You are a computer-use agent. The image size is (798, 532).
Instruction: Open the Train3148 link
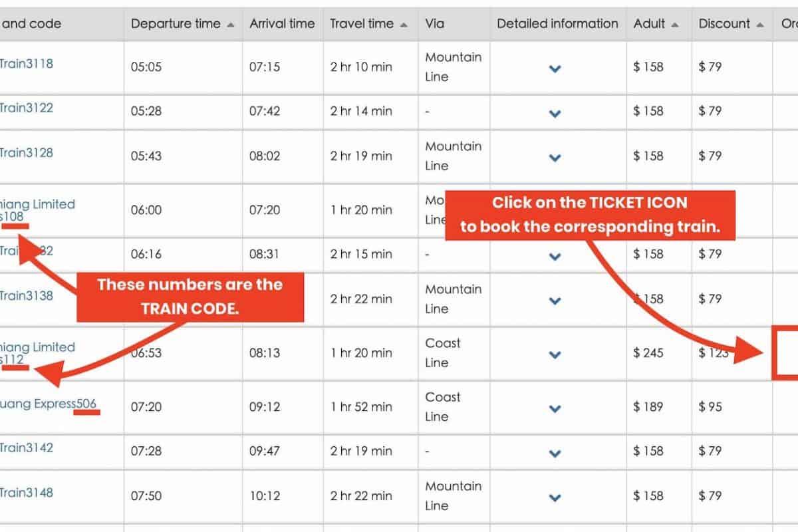[x=26, y=493]
